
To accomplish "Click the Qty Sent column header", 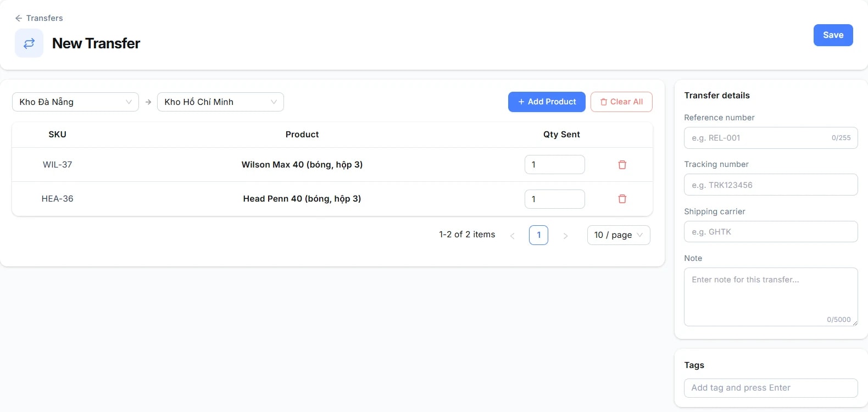I will pyautogui.click(x=561, y=135).
